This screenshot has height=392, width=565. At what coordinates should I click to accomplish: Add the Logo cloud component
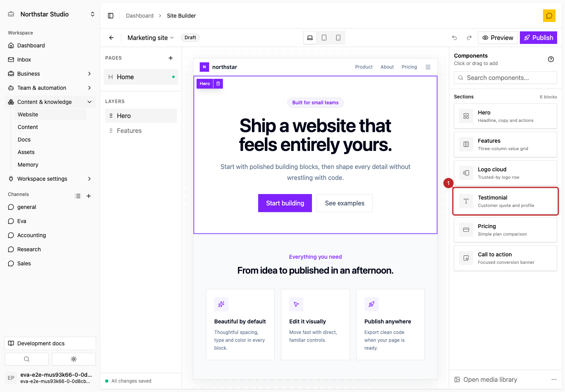tap(505, 173)
